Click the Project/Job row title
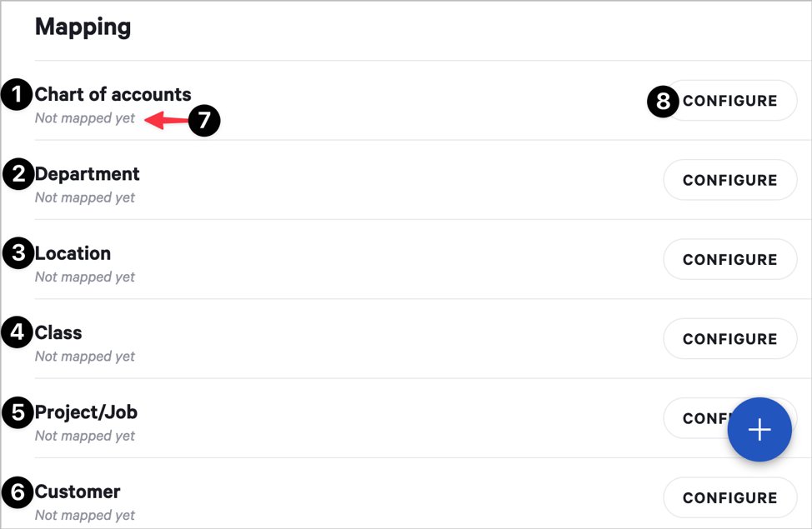The image size is (812, 529). coord(87,412)
